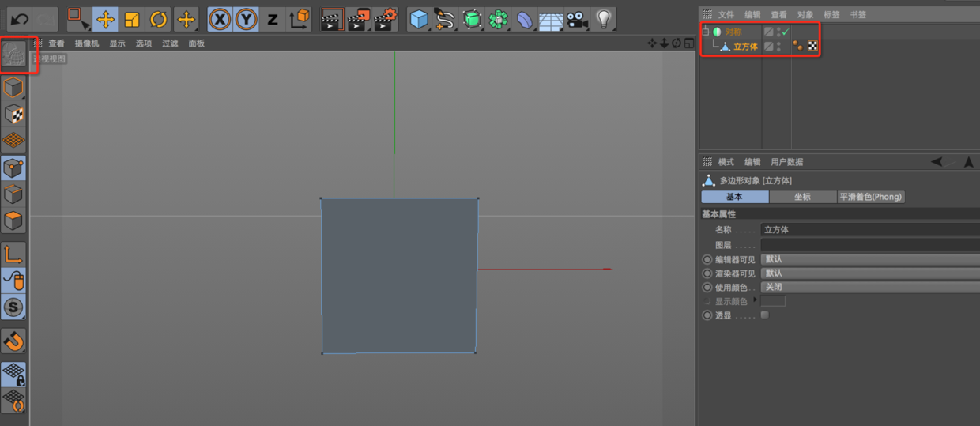Open the 基本 attribute tab

point(734,197)
